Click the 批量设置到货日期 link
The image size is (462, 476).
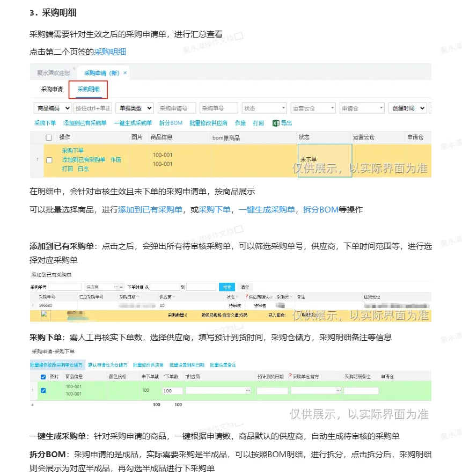pyautogui.click(x=187, y=364)
